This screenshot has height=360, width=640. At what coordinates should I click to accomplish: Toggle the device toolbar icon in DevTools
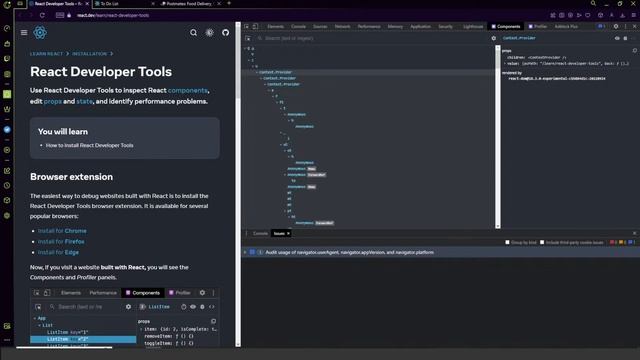[255, 26]
